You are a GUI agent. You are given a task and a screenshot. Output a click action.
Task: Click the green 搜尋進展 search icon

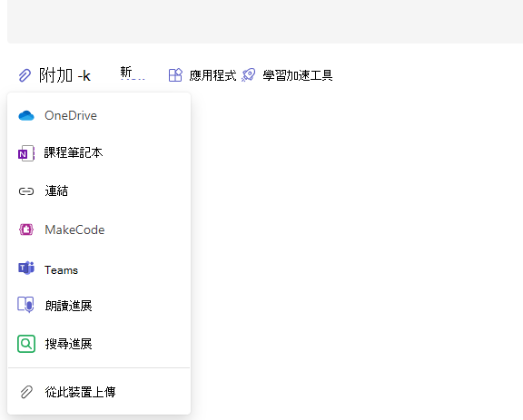pos(26,344)
